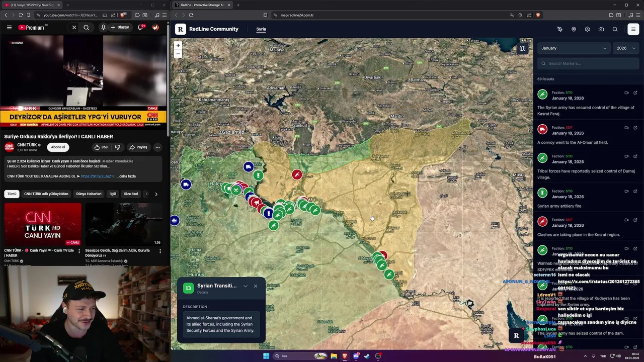This screenshot has height=362, width=644.
Task: Open YouTube account avatar menu
Action: coord(155,27)
